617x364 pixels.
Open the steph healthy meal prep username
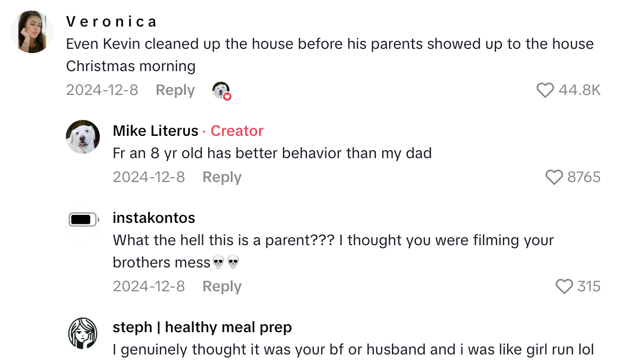(202, 327)
